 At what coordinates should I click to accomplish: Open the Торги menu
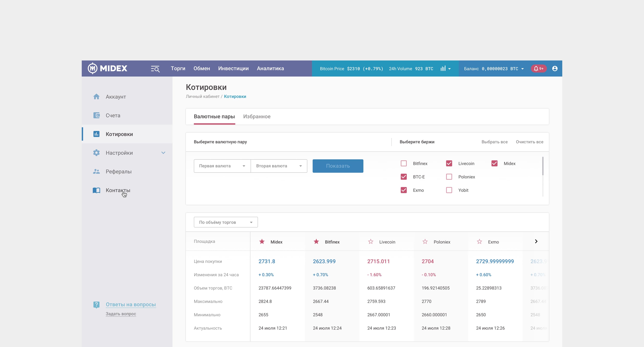tap(178, 68)
